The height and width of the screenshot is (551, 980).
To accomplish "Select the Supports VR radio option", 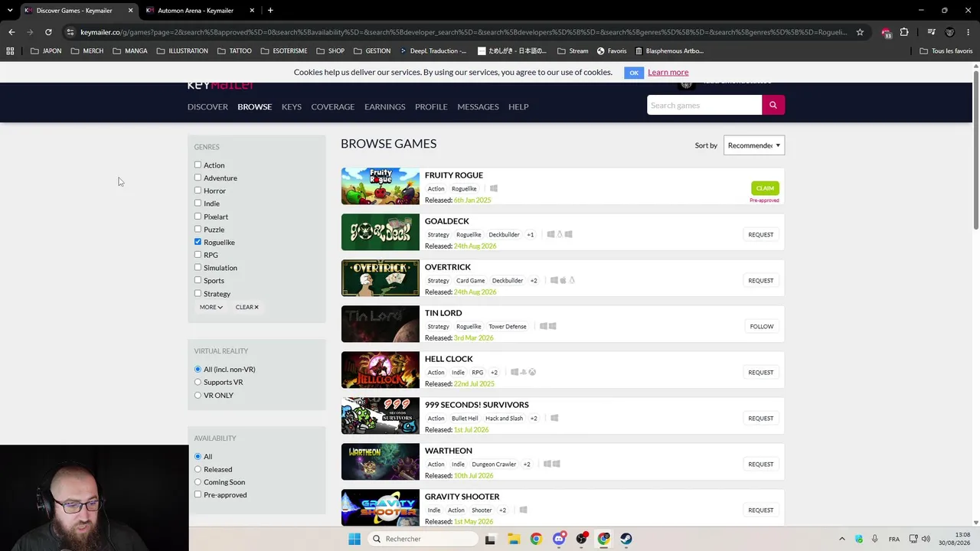I will tap(198, 382).
